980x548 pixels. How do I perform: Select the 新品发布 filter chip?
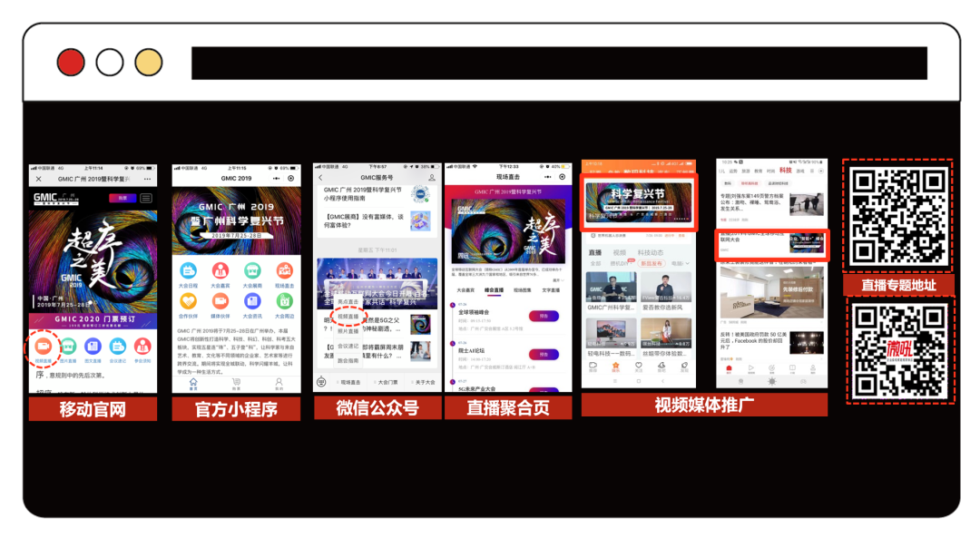coord(652,263)
